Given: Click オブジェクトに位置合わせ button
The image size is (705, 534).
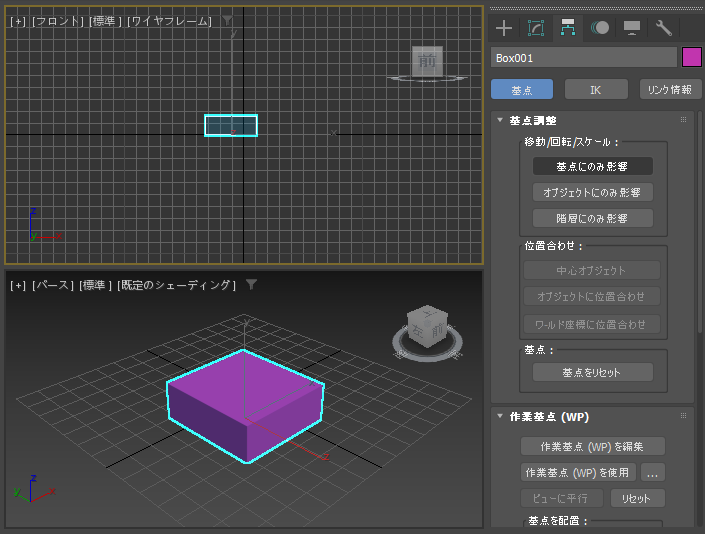Looking at the screenshot, I should (x=592, y=297).
